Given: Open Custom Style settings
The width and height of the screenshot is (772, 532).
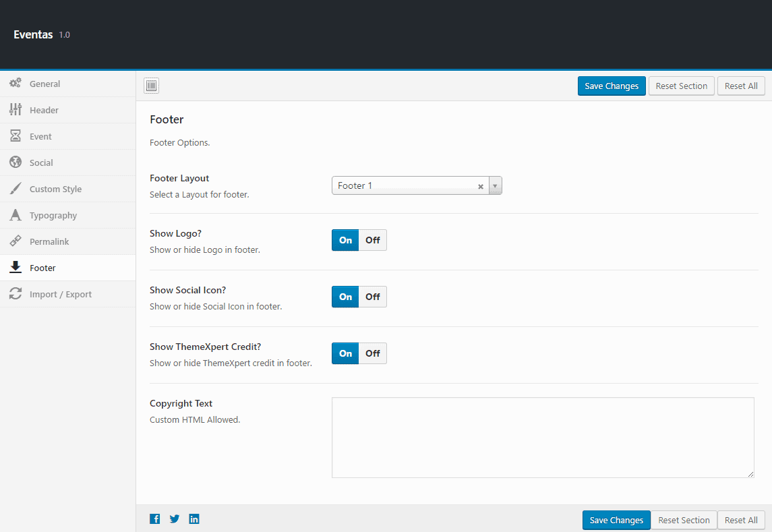Looking at the screenshot, I should (x=54, y=188).
